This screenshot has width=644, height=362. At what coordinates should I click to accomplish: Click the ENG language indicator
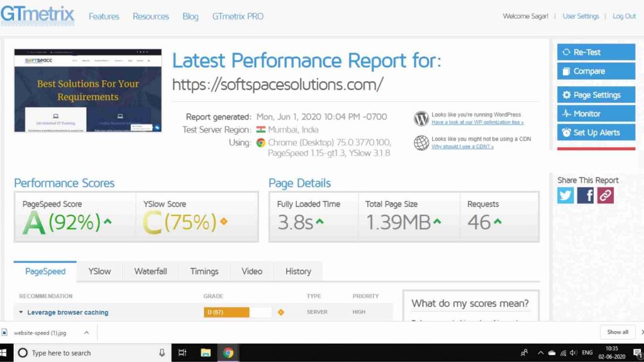587,353
